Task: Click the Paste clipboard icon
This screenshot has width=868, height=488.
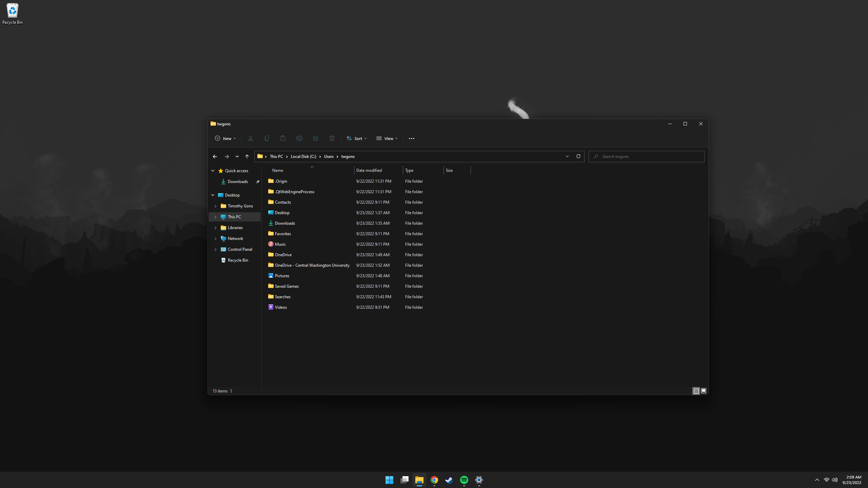Action: [283, 138]
